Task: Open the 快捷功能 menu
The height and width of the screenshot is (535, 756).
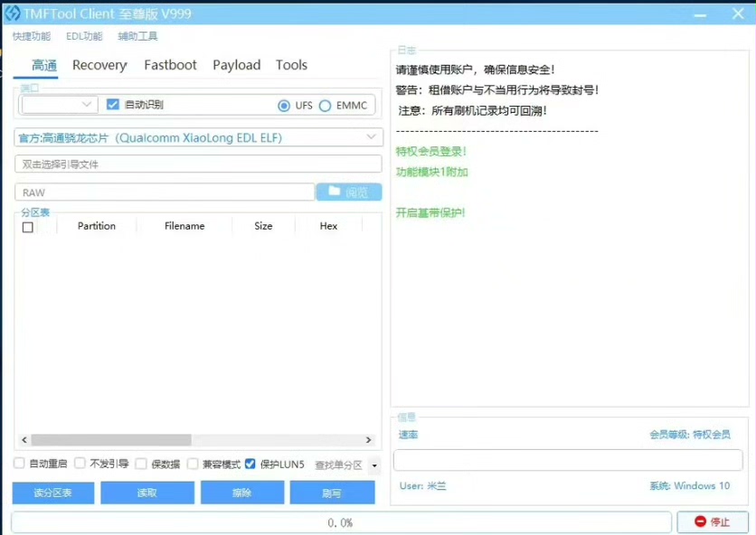Action: pyautogui.click(x=32, y=36)
